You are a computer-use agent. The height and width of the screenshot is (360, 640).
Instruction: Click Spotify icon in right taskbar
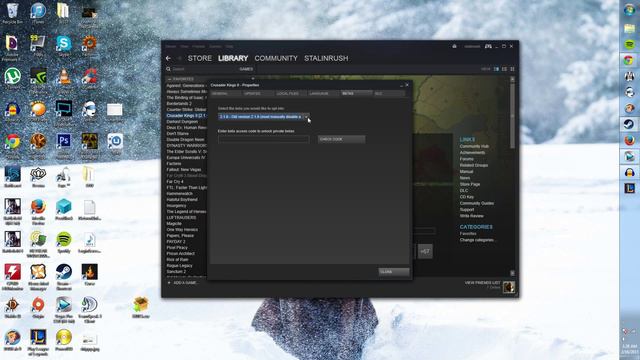click(x=629, y=44)
